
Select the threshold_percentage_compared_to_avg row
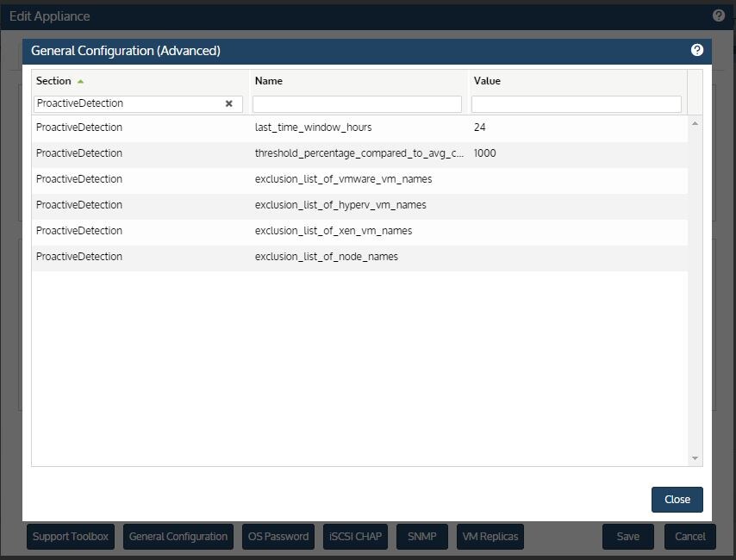pyautogui.click(x=359, y=153)
